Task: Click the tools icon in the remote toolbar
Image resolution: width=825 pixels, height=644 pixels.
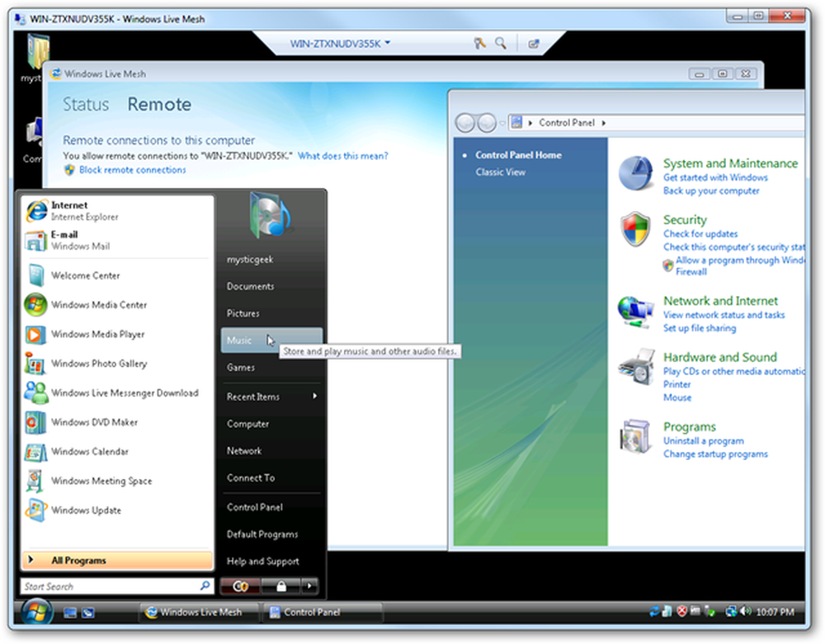Action: point(478,43)
